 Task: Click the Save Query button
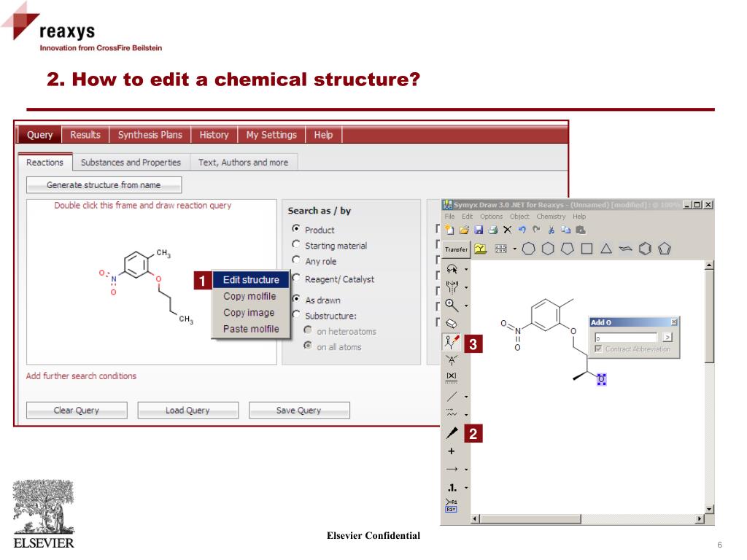point(299,411)
